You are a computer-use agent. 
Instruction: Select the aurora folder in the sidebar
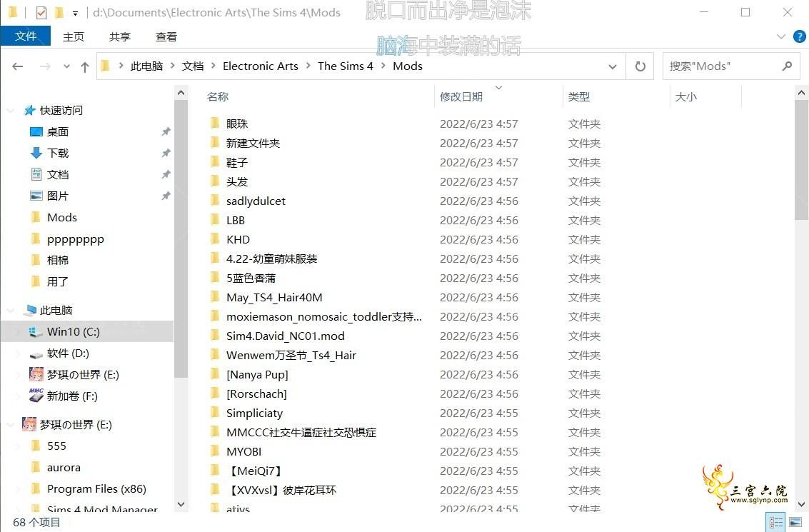(64, 468)
